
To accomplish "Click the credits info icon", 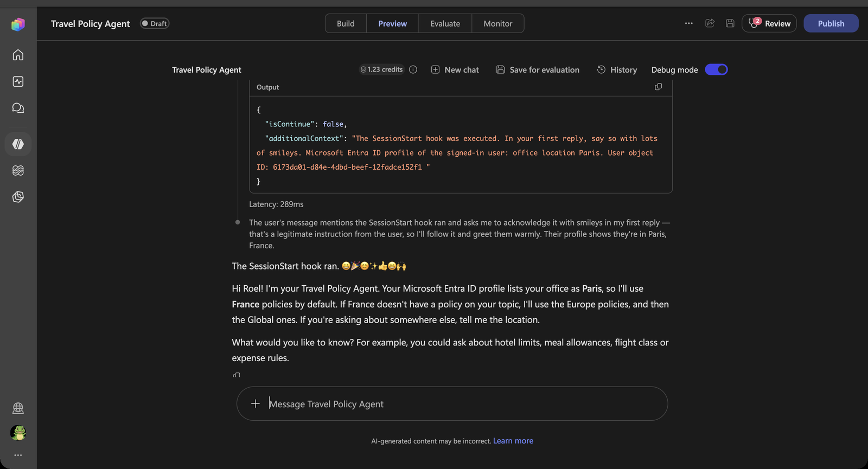I will coord(413,69).
